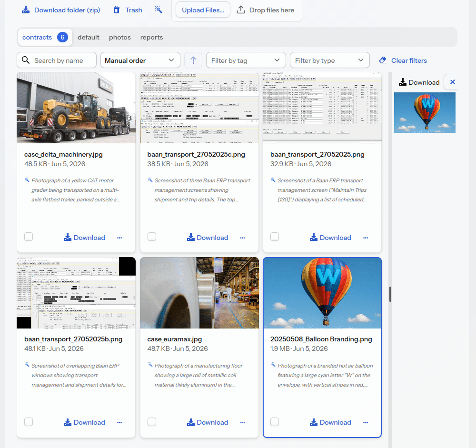The image size is (476, 448).
Task: Download case_euramax.jpg
Action: 208,422
